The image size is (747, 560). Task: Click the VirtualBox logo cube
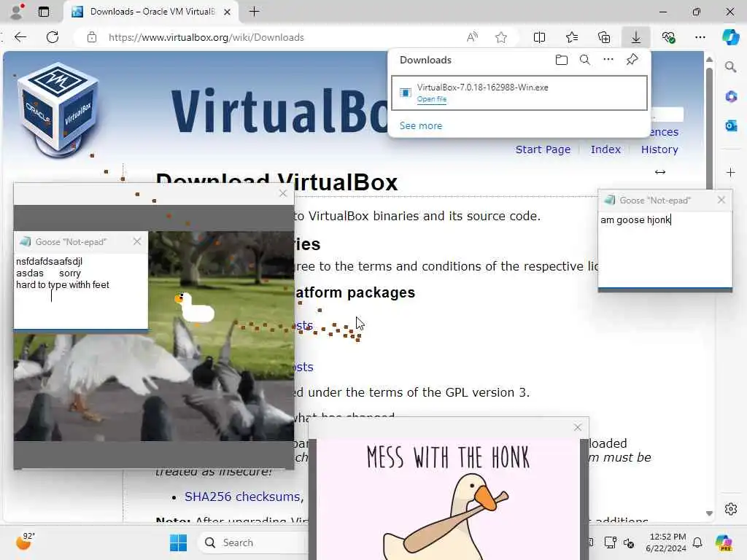pos(58,111)
